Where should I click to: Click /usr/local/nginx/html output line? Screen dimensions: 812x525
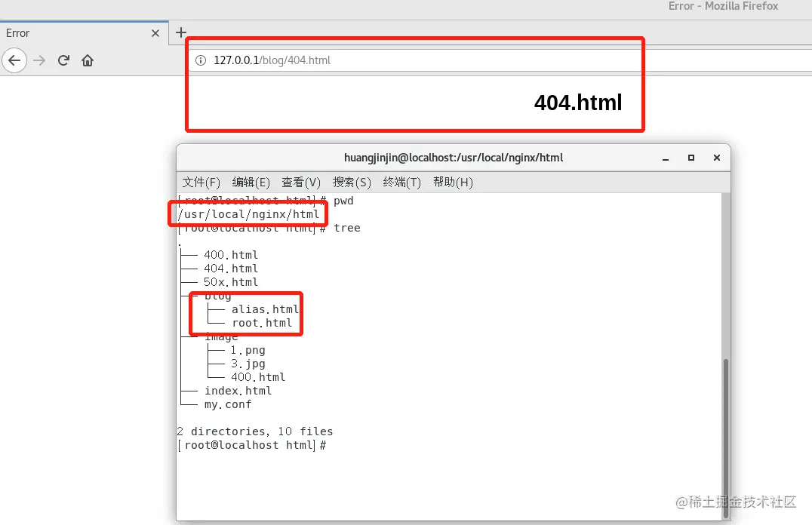(x=248, y=214)
